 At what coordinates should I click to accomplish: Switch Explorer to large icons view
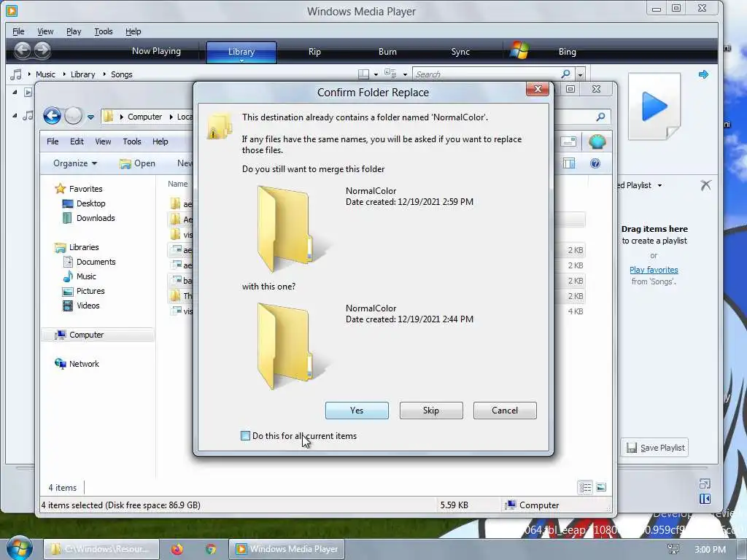tap(601, 487)
